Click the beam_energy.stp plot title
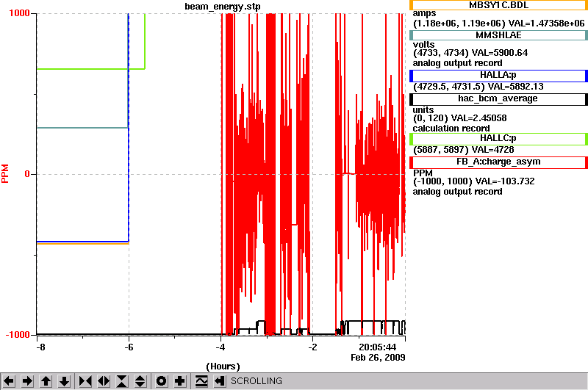 coord(223,7)
